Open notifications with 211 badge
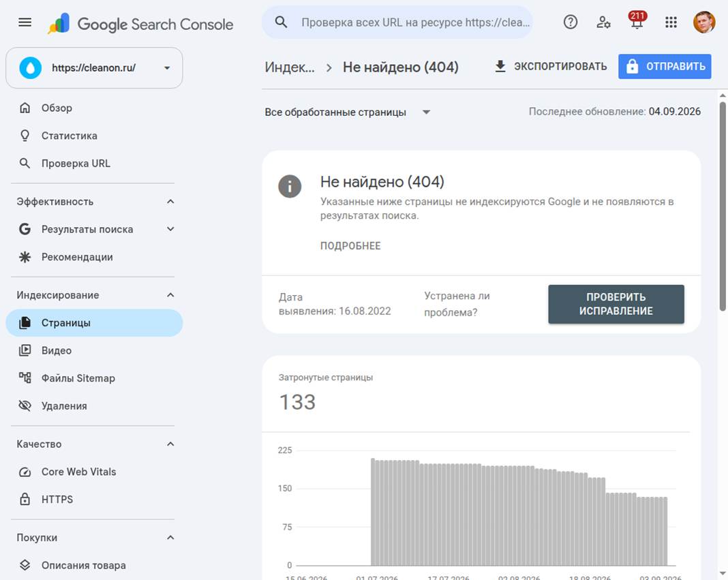 (637, 21)
